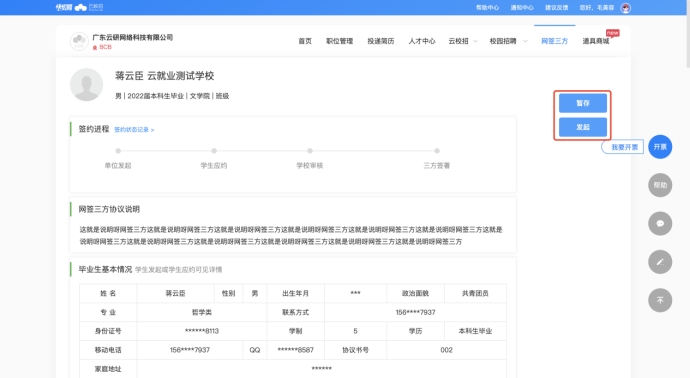Screen dimensions: 690x378
Task: Go to the 职位管理 menu item
Action: [339, 41]
